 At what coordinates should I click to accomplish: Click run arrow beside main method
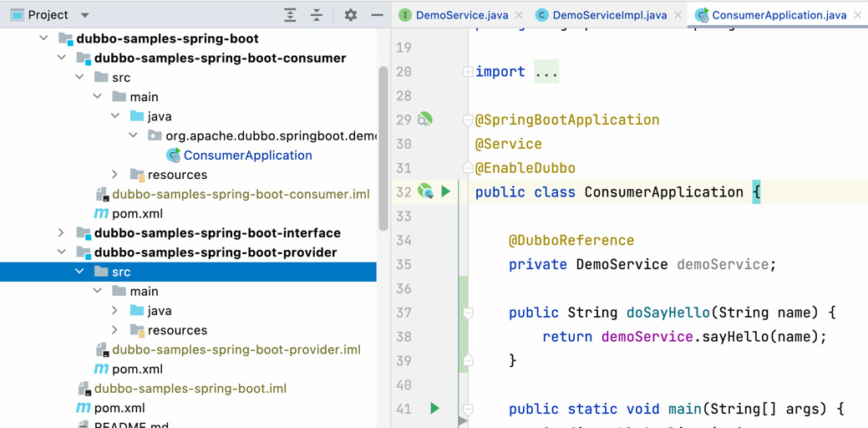[x=434, y=409]
